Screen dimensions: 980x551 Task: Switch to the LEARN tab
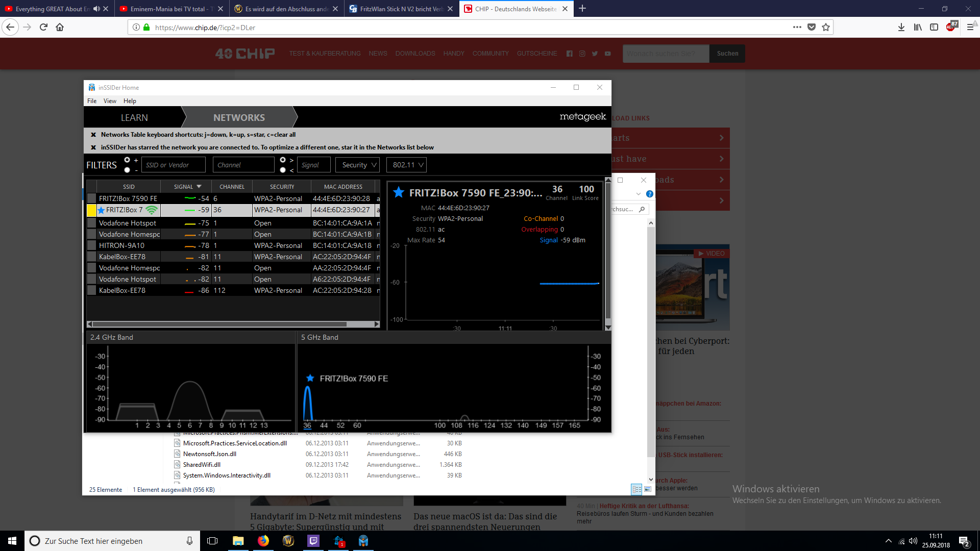coord(134,118)
